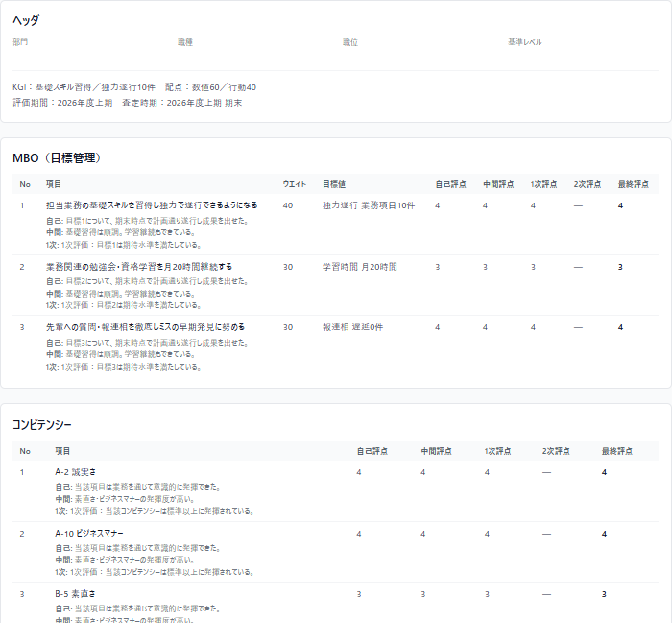The width and height of the screenshot is (672, 623).
Task: Click self score 3 in 勉強会・資格学習 row
Action: [x=437, y=267]
